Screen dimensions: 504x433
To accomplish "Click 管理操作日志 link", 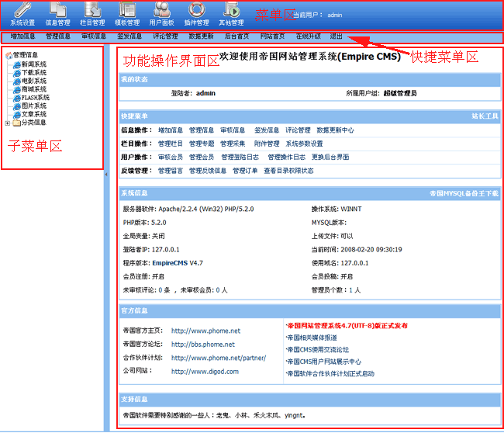I will pyautogui.click(x=287, y=158).
